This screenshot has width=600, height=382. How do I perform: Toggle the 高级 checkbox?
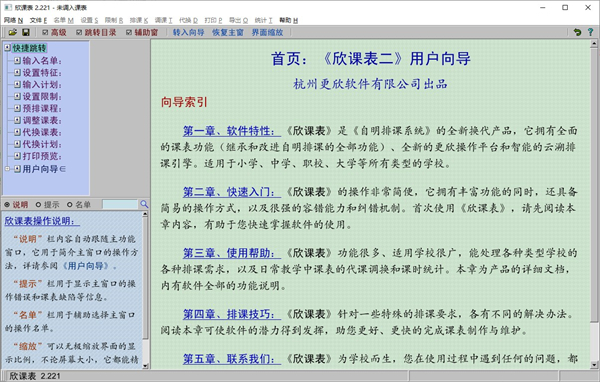45,33
